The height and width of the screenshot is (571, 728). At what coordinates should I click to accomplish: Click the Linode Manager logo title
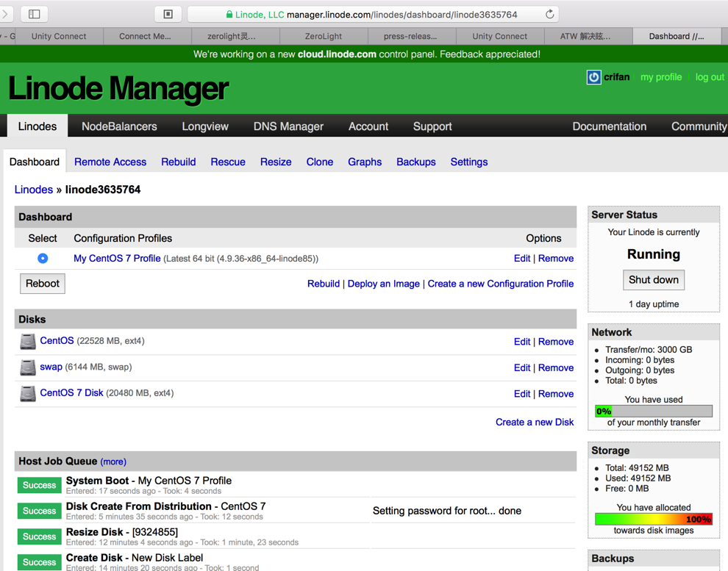click(x=118, y=88)
